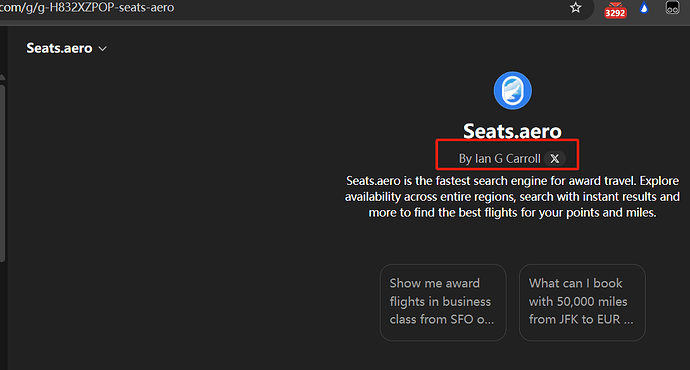Click the 3292 unread count badge
Image resolution: width=690 pixels, height=370 pixels.
tap(615, 13)
